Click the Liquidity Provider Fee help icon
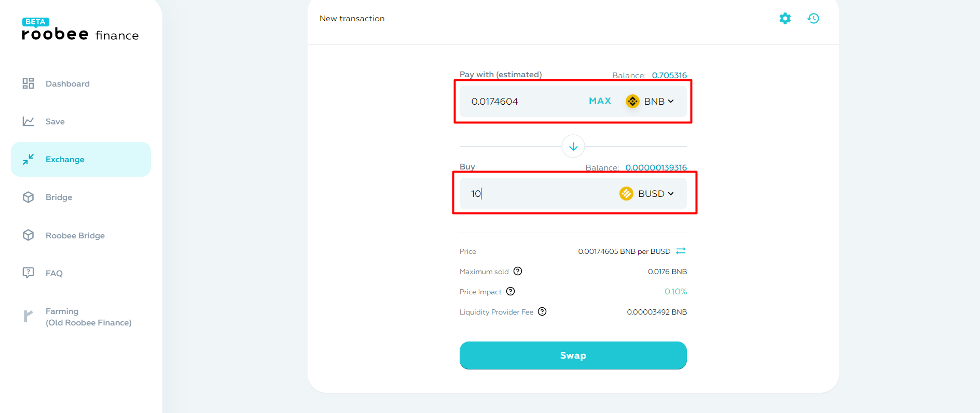 tap(542, 311)
